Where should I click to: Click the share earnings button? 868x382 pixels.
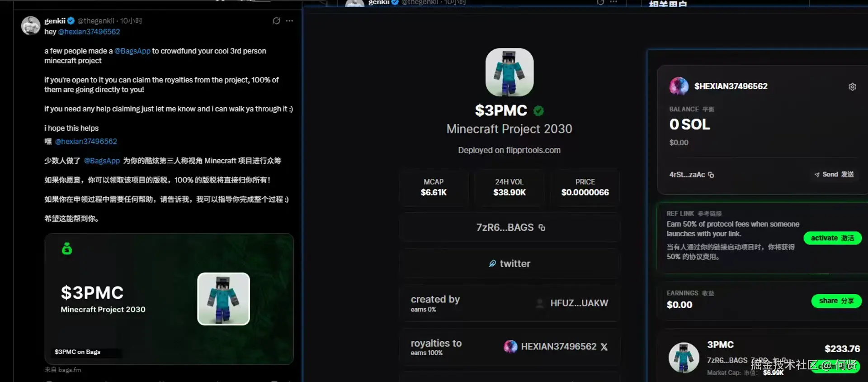click(836, 301)
